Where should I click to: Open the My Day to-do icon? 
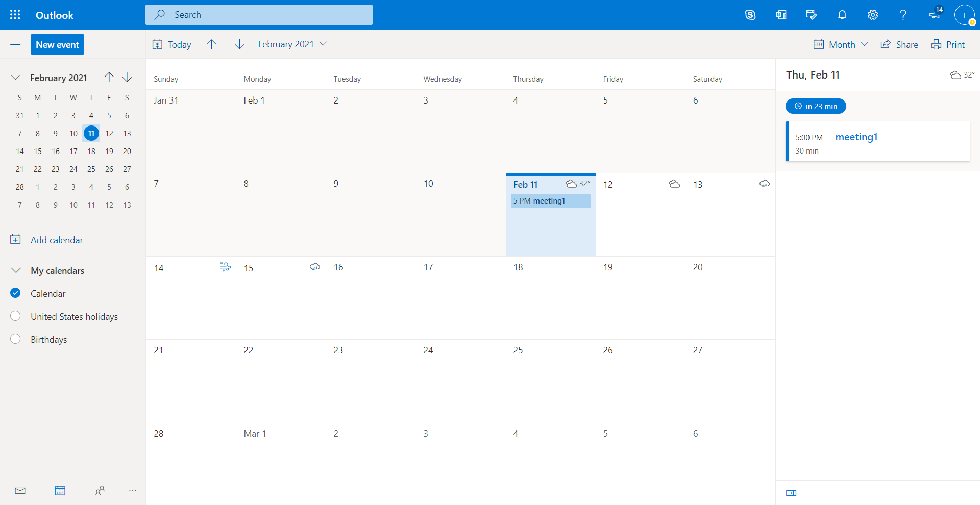click(811, 15)
